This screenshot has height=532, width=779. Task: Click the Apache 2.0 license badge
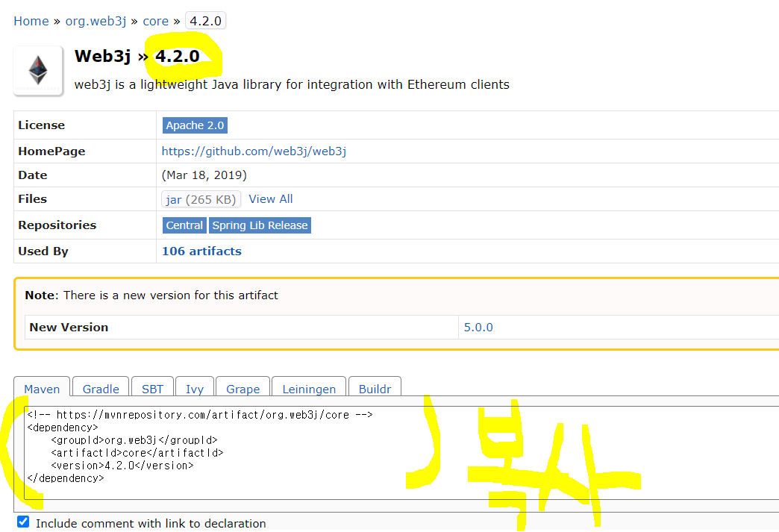[x=195, y=125]
